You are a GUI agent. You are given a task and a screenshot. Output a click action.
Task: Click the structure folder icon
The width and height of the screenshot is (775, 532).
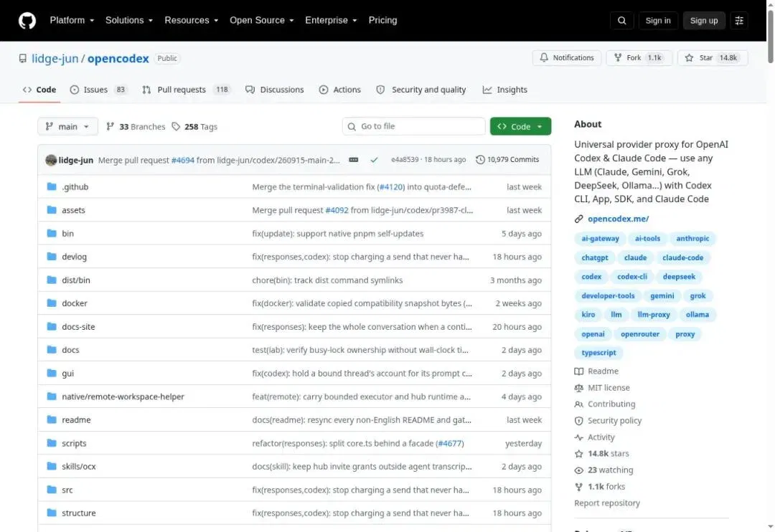52,513
